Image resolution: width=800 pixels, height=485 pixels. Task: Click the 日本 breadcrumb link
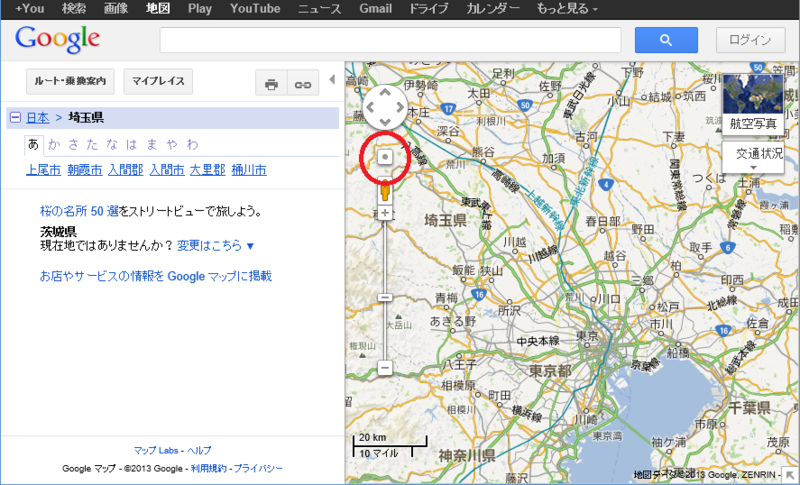coord(38,118)
